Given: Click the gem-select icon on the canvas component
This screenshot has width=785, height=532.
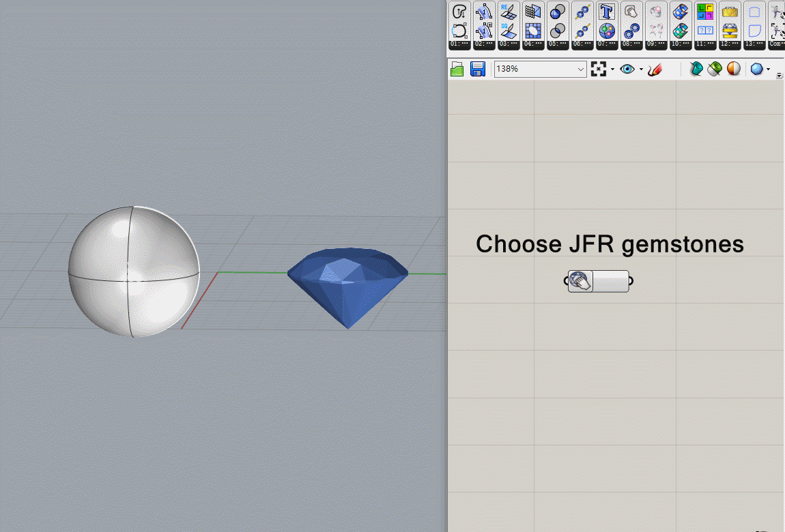Looking at the screenshot, I should point(581,281).
